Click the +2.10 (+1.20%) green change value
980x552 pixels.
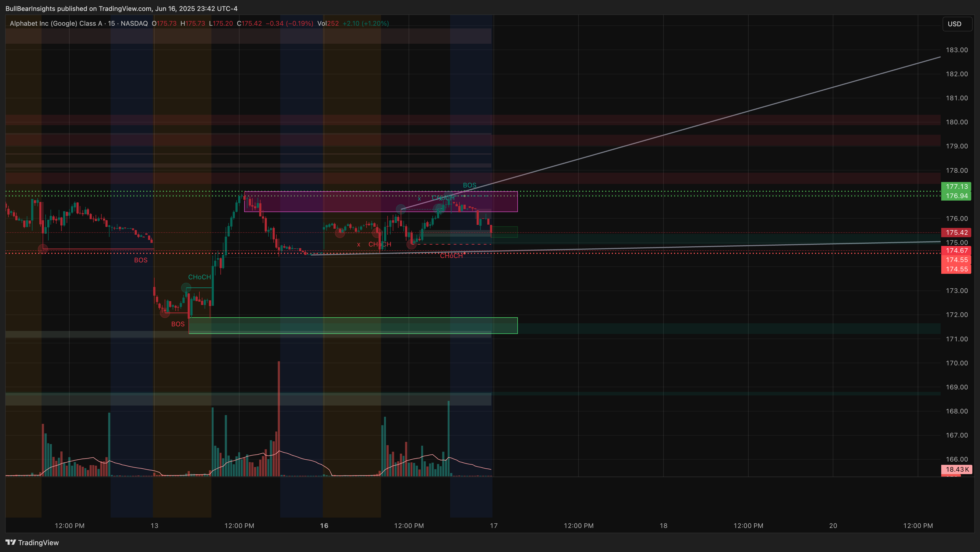pyautogui.click(x=366, y=24)
